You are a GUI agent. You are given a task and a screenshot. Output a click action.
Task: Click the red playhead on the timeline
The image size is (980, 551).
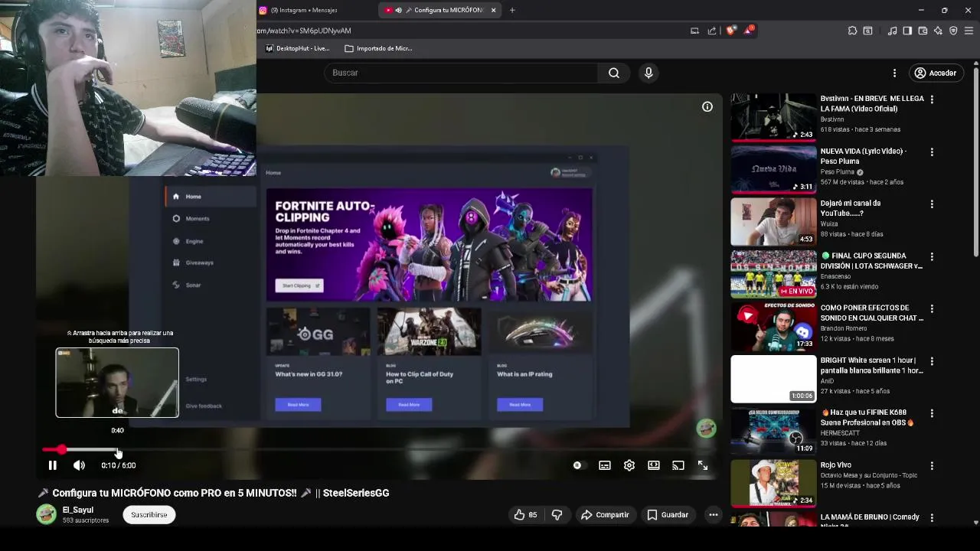pos(61,450)
